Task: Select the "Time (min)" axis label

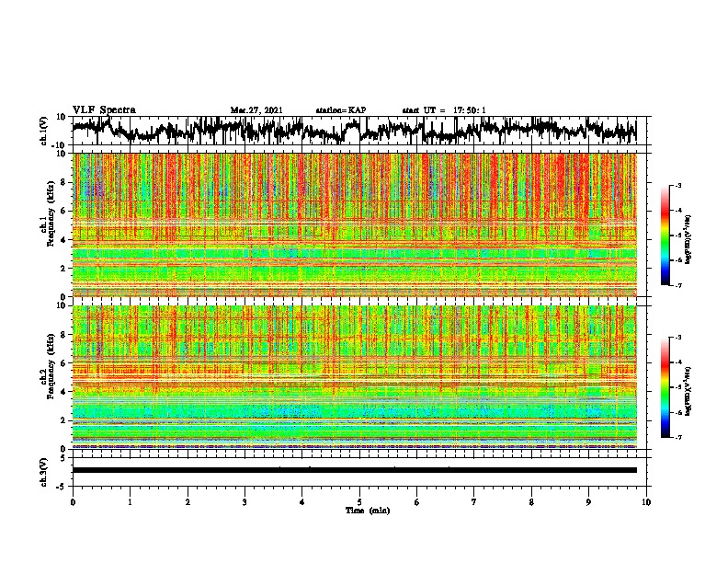Action: (x=368, y=511)
